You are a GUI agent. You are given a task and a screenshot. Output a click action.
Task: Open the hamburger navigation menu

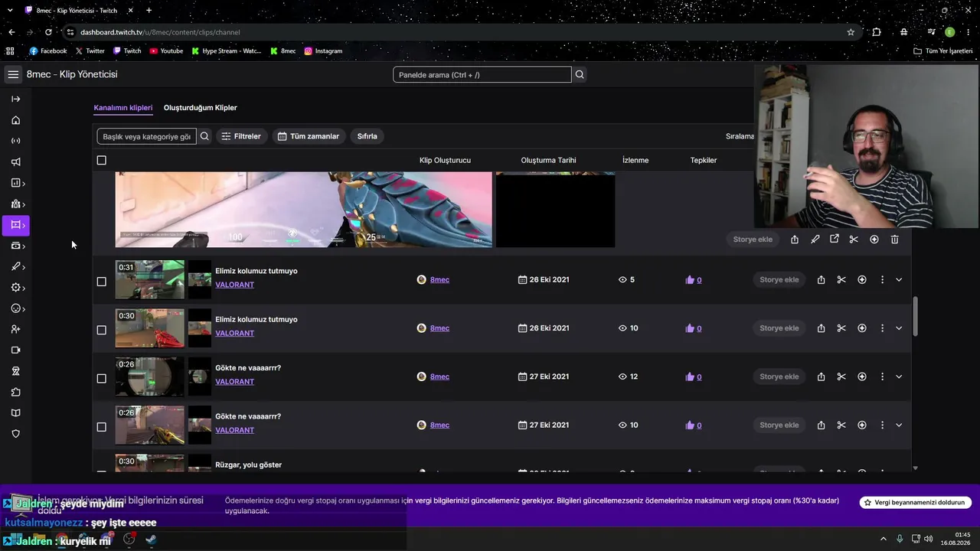(13, 74)
